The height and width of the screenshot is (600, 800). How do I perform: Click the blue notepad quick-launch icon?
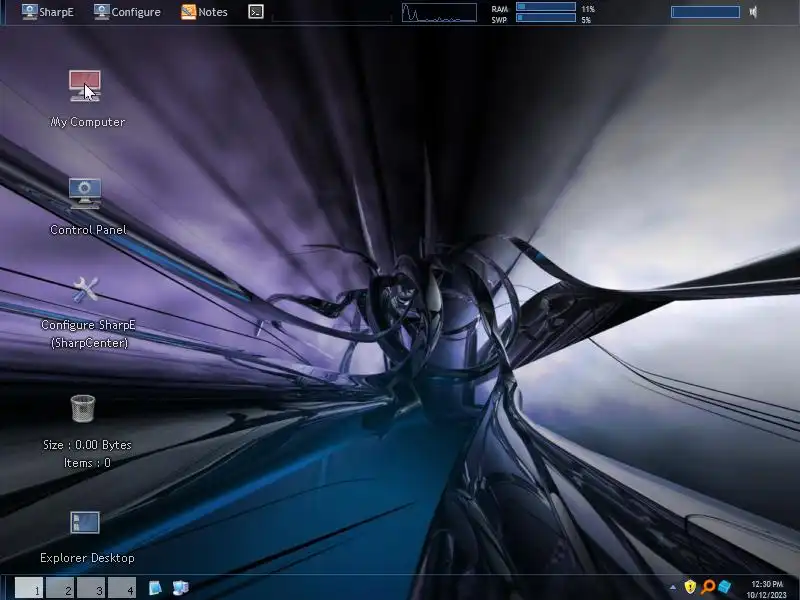155,588
